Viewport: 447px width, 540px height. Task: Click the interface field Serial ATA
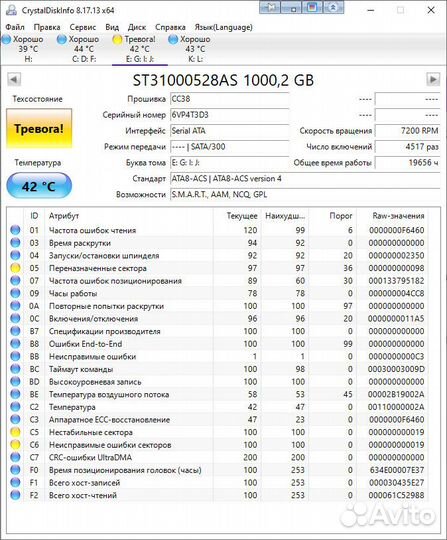pos(229,131)
